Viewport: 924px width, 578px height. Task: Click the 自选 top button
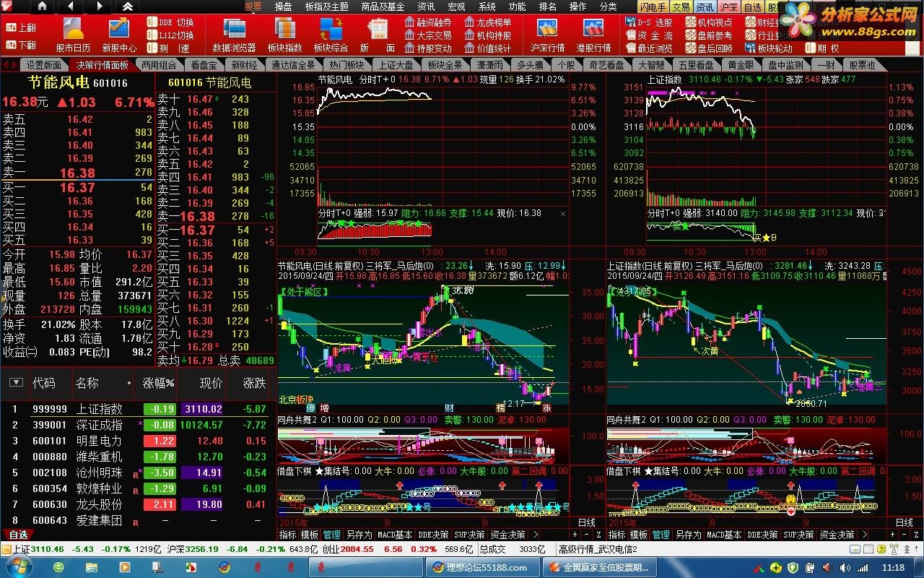point(752,7)
